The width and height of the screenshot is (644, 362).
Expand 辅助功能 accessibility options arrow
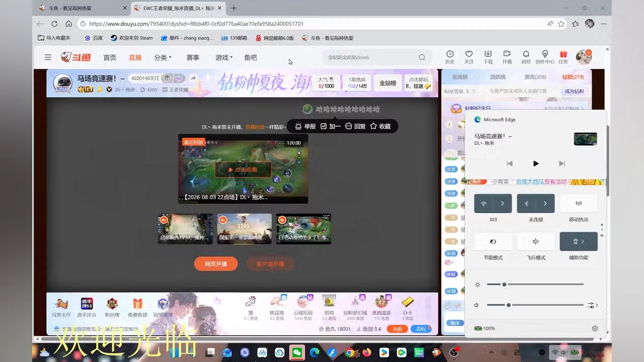click(x=583, y=241)
